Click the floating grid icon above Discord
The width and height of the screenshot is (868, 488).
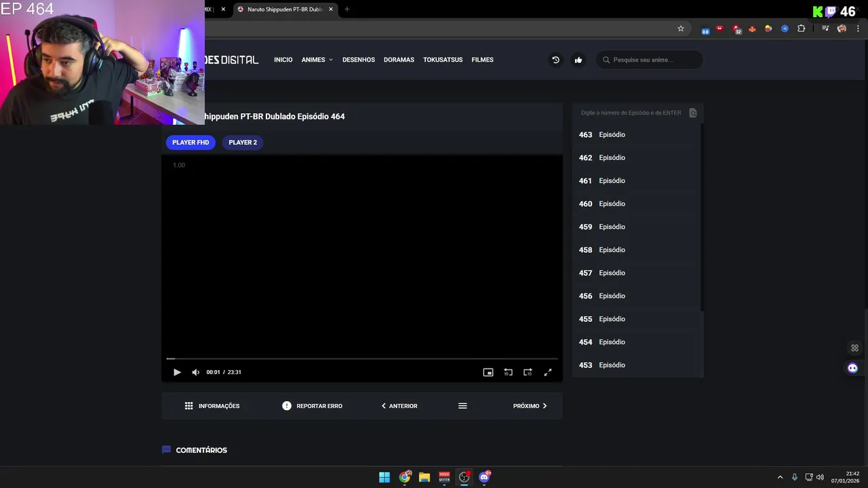854,348
